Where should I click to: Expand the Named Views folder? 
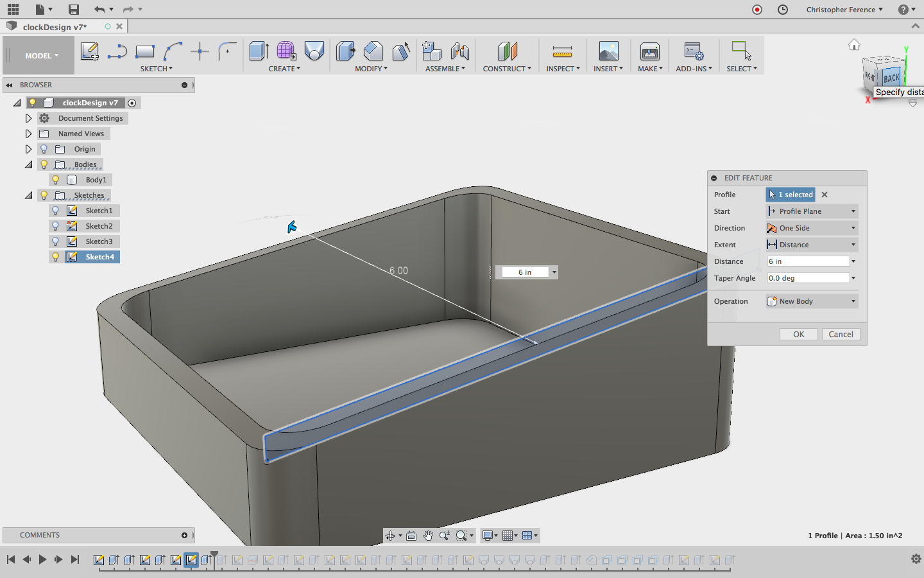coord(28,134)
